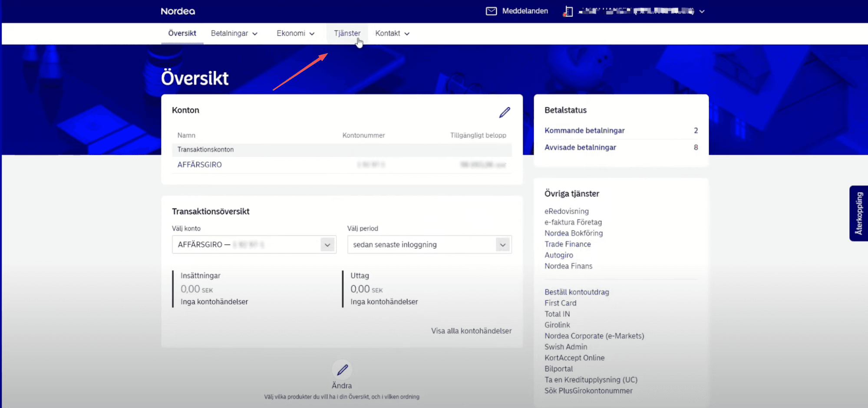The width and height of the screenshot is (868, 408).
Task: Click the company profile building icon
Action: tap(568, 12)
